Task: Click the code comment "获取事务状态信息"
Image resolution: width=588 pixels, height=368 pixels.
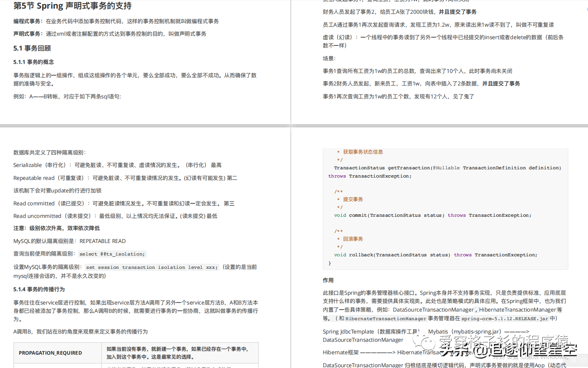Action: click(x=363, y=152)
